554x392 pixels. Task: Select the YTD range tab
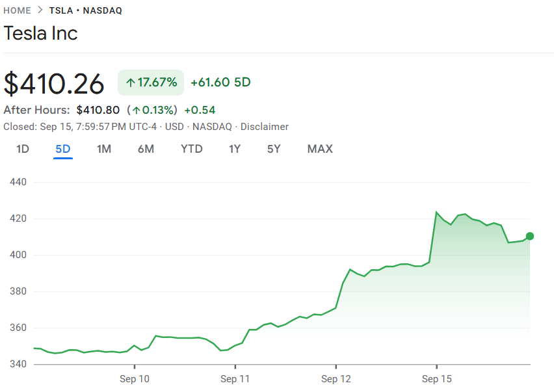[x=191, y=149]
